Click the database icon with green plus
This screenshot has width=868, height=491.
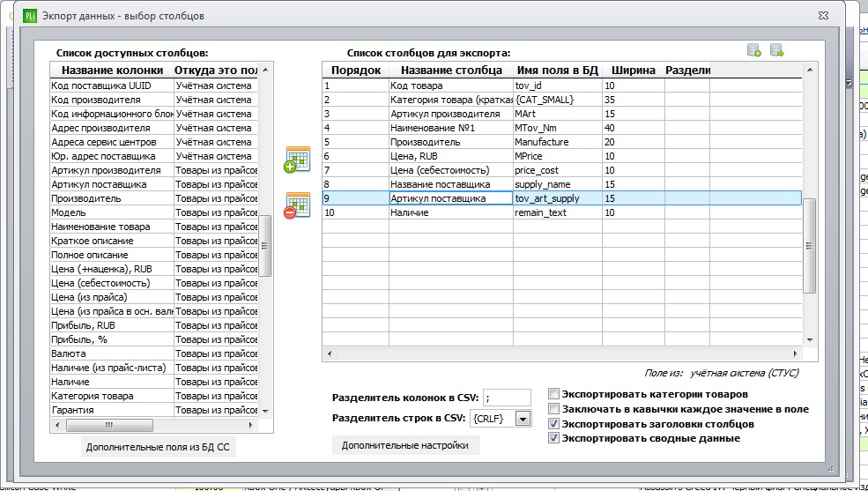coord(754,50)
